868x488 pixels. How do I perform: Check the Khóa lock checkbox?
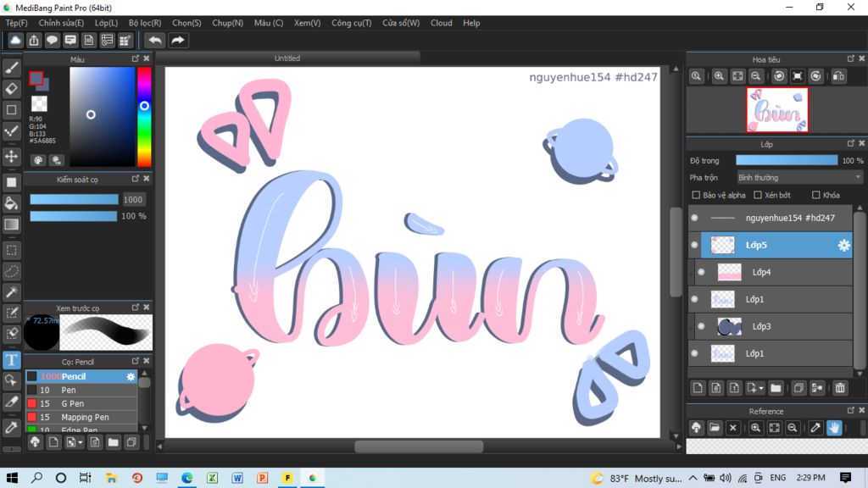816,196
